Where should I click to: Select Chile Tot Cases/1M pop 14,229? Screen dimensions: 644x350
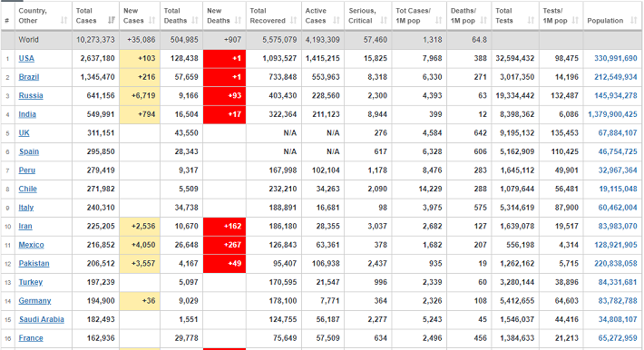pos(431,189)
